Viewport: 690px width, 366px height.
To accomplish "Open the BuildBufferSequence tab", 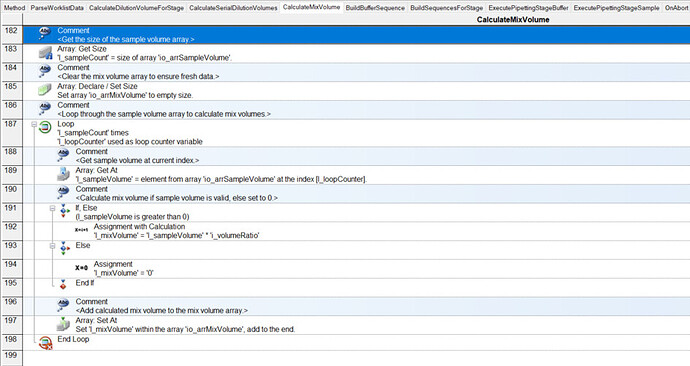I will coord(375,7).
